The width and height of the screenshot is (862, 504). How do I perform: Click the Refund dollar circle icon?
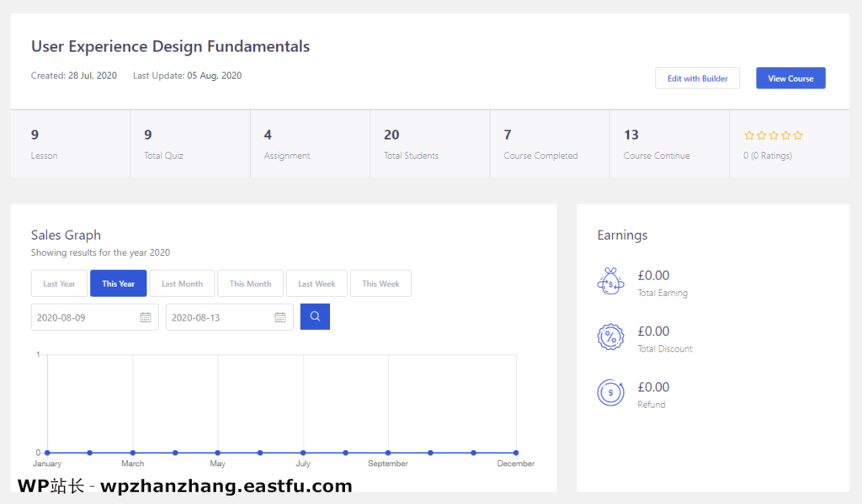tap(610, 393)
